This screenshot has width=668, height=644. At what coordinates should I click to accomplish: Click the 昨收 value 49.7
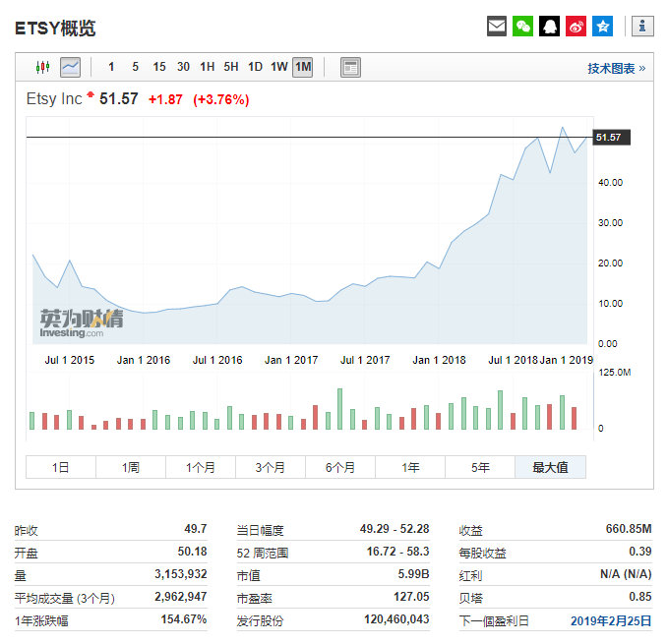[x=196, y=529]
